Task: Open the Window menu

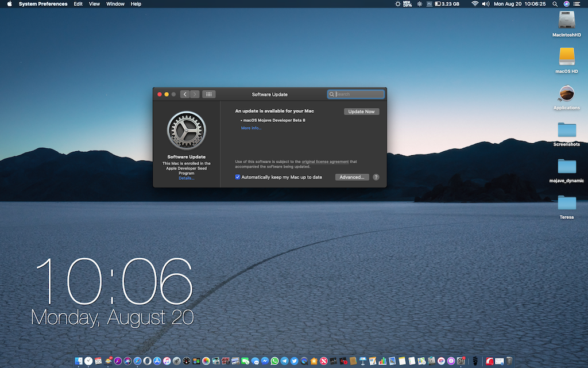Action: 115,4
